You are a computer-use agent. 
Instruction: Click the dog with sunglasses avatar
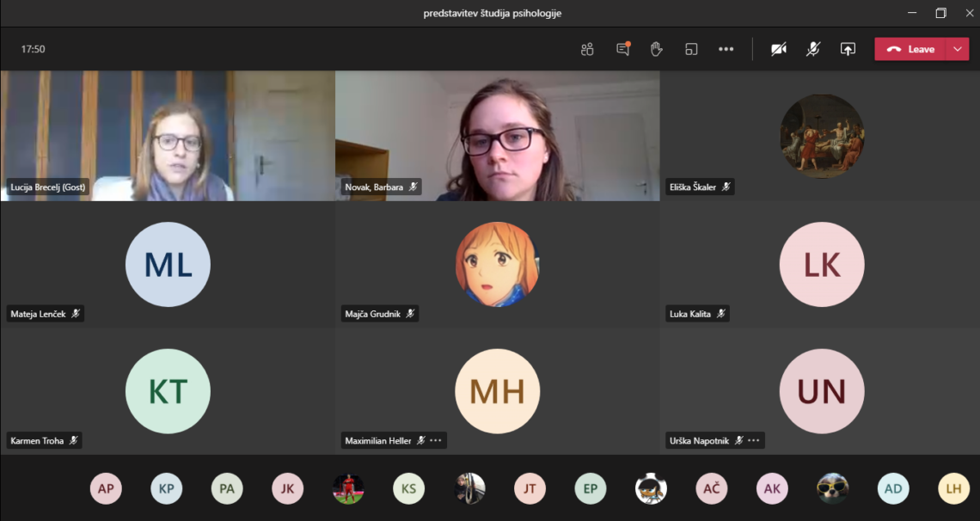coord(833,488)
